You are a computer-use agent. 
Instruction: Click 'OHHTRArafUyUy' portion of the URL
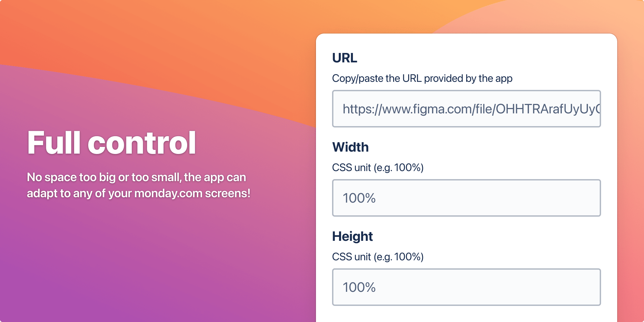pos(545,109)
